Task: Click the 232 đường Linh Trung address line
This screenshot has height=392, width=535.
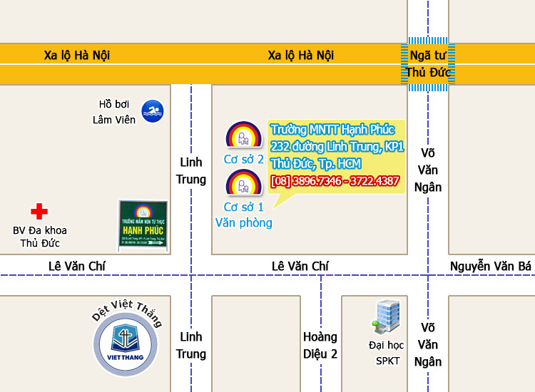Action: point(337,147)
